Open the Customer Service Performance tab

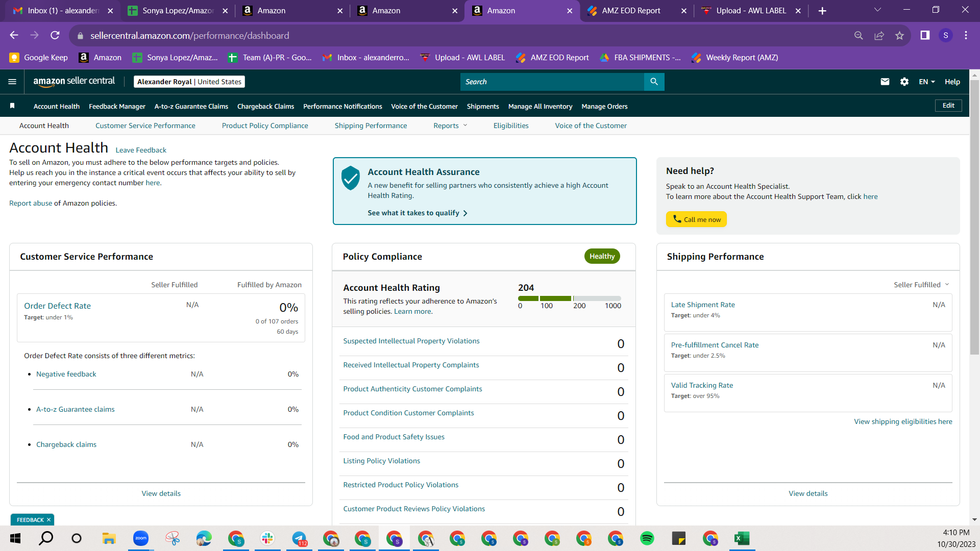(145, 126)
